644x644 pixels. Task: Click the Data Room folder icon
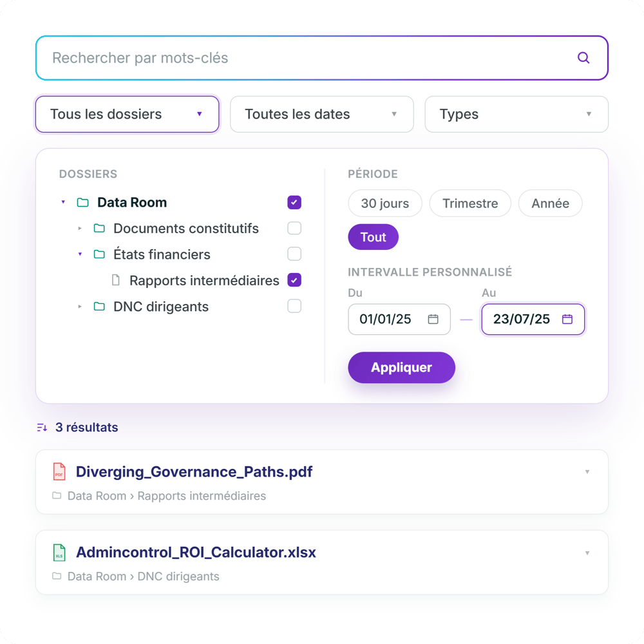click(x=83, y=202)
